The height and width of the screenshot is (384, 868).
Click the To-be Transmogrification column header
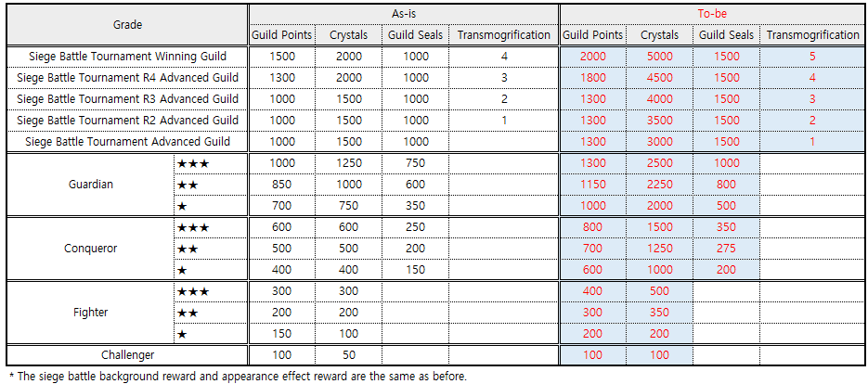[x=813, y=35]
